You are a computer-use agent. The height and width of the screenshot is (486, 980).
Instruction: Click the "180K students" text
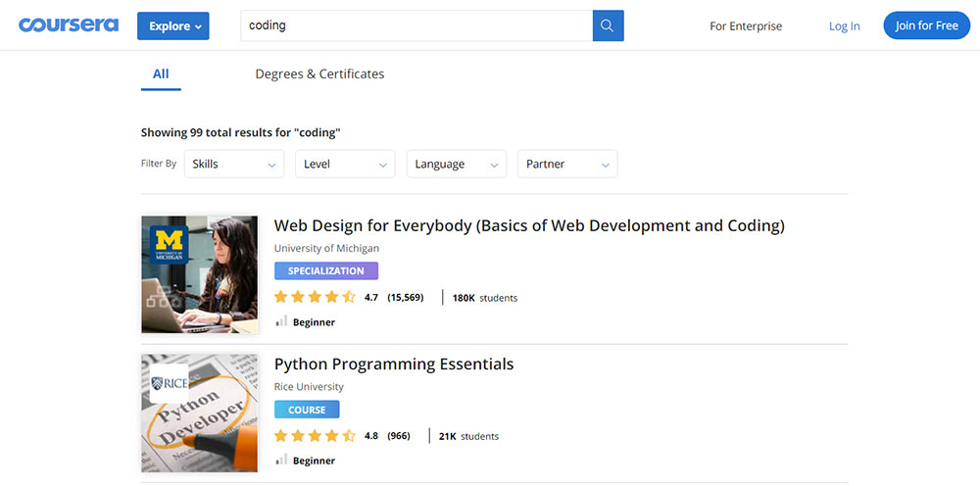485,298
